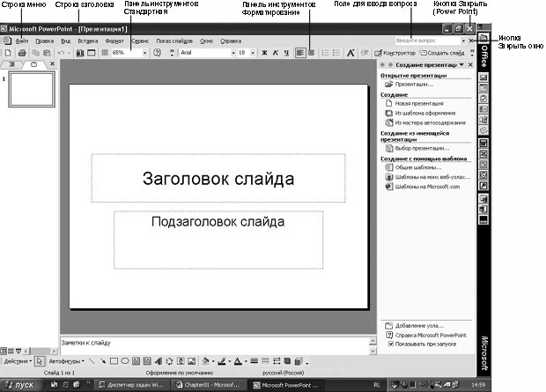Expand Formatting toolbar options chevron

click(472, 53)
